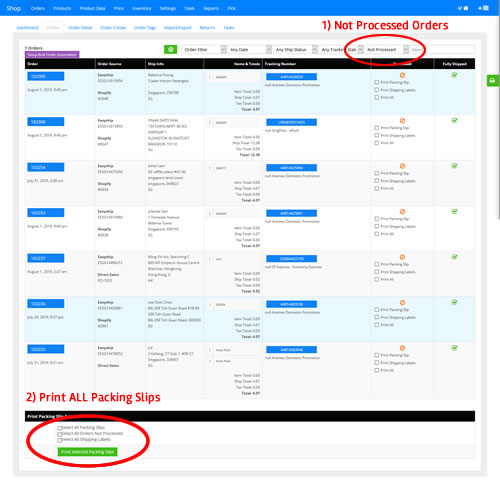Open the Settings menu in top bar
Screen dimensions: 500x498
(168, 8)
